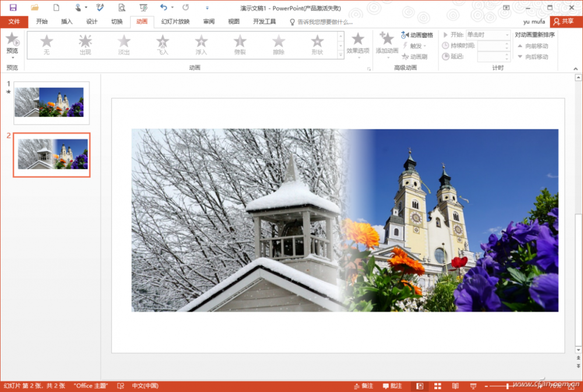583x392 pixels.
Task: Click the 告诉我您想要做什么 search box
Action: [321, 22]
